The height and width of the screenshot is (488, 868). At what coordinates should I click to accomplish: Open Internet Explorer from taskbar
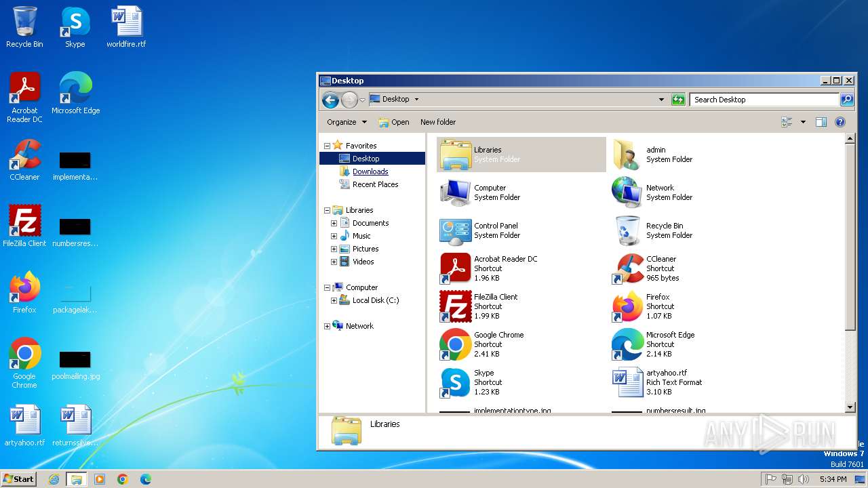click(54, 479)
